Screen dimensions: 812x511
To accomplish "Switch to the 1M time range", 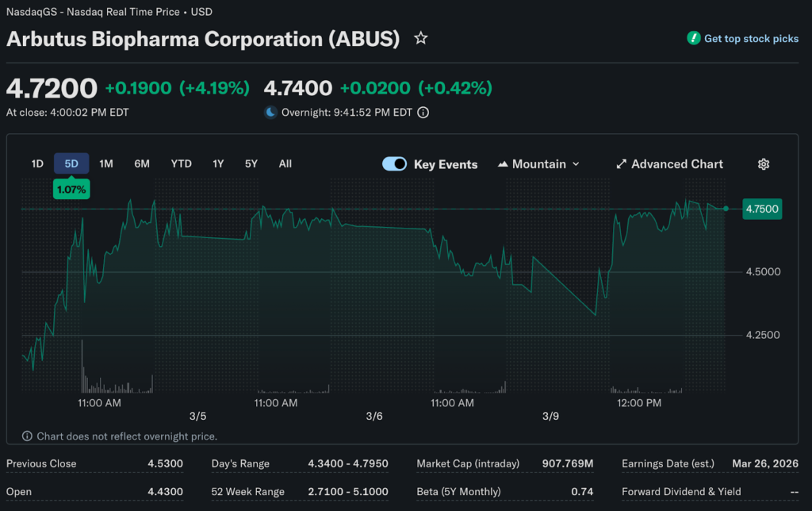I will click(106, 163).
